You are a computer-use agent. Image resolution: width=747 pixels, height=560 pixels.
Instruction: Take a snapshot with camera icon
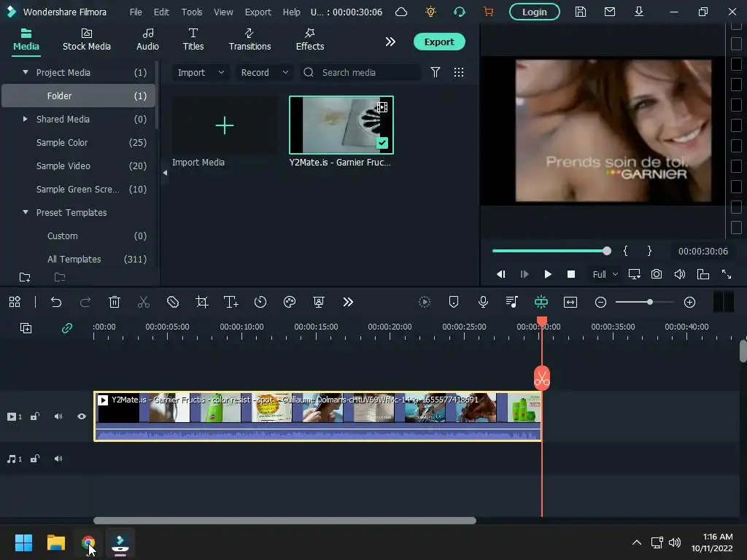click(x=657, y=274)
